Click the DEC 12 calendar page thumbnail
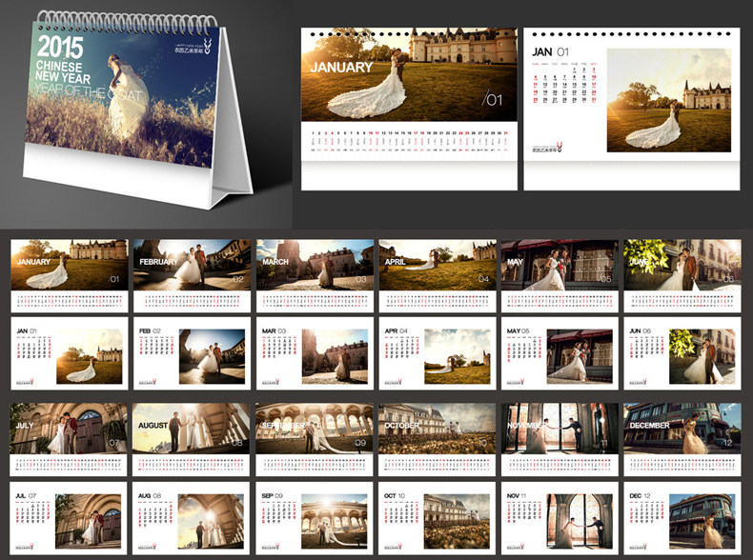This screenshot has width=753, height=560. (682, 518)
